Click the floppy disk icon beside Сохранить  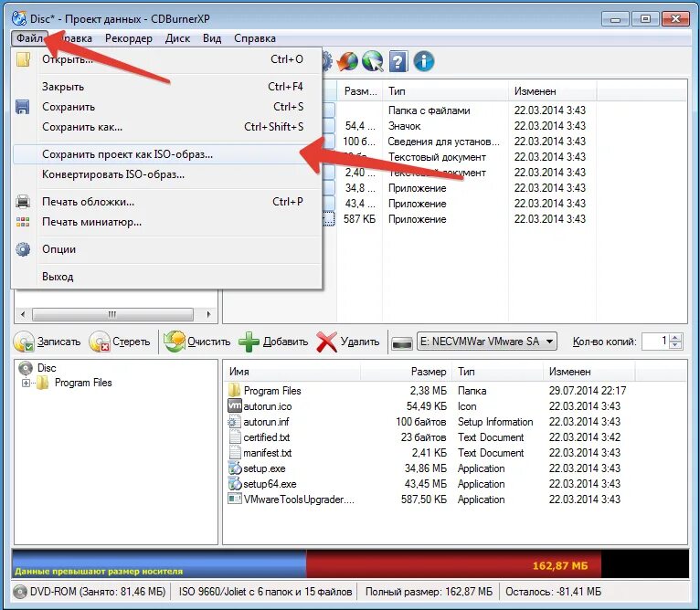pos(23,107)
